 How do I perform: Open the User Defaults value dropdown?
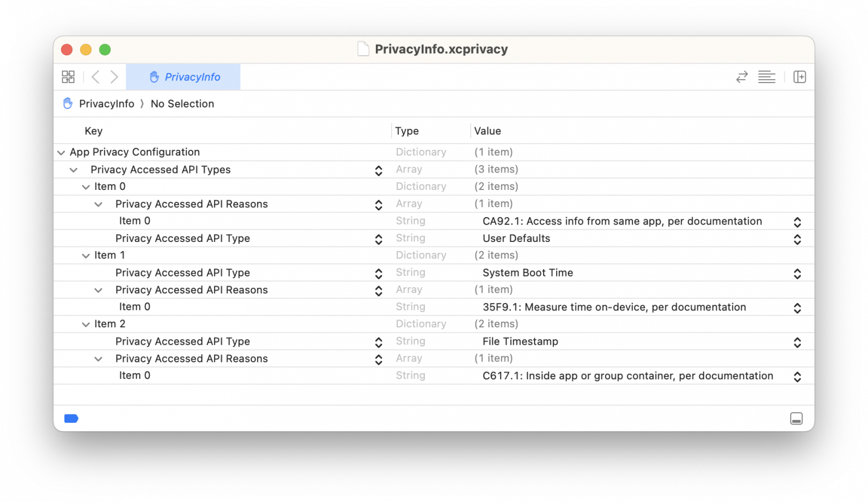[797, 239]
